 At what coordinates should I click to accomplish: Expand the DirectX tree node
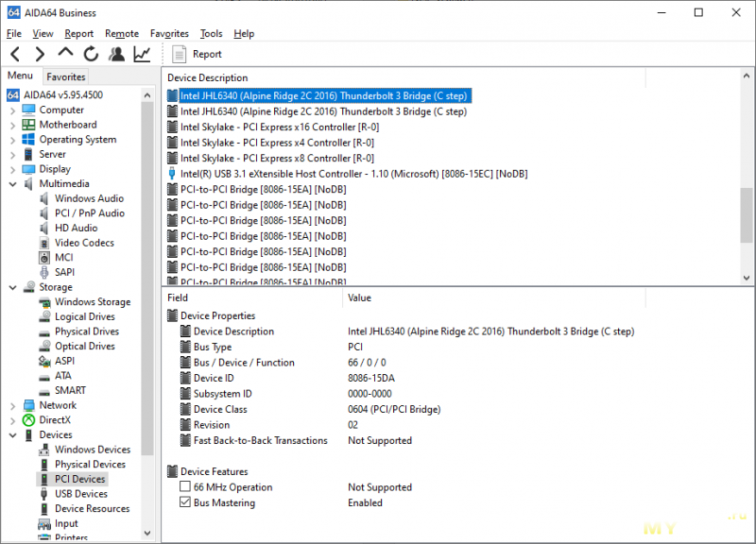pyautogui.click(x=13, y=420)
